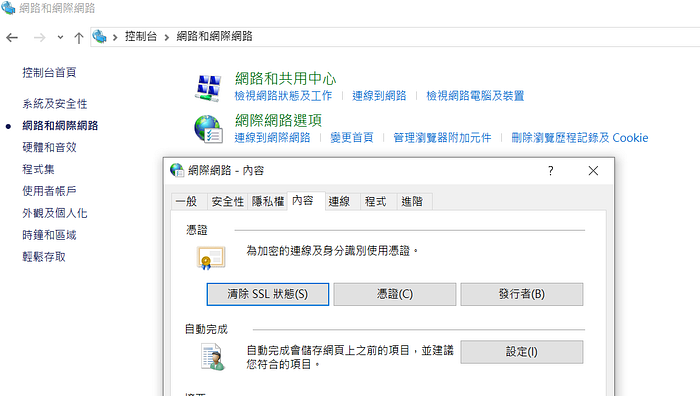700x396 pixels.
Task: Open 硬體和音效 category in sidebar
Action: coord(49,147)
